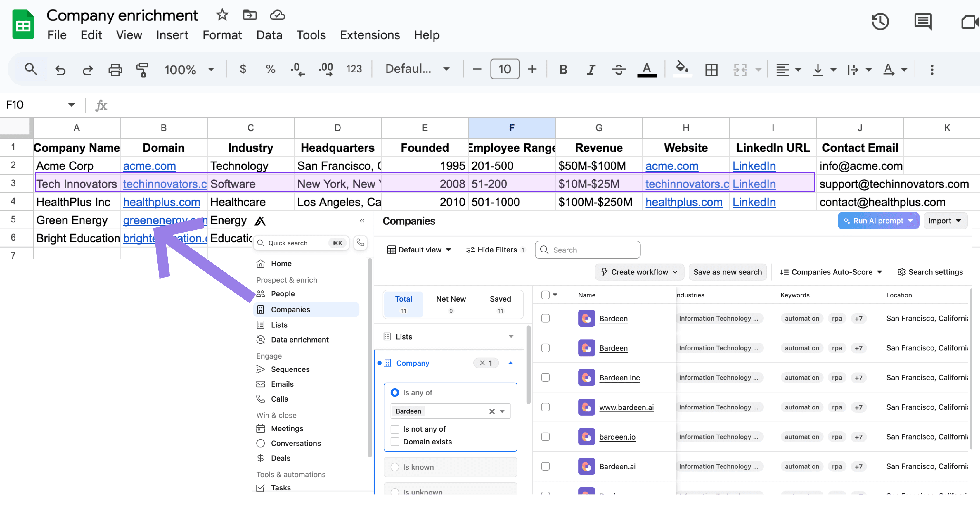
Task: Switch to the Net New tab
Action: point(451,304)
